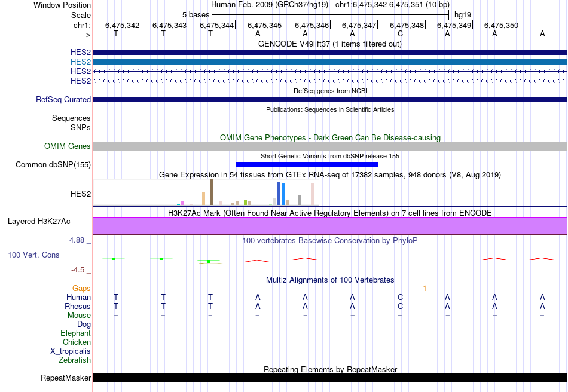This screenshot has height=392, width=568.
Task: Select the Rhesus alignment row label
Action: click(78, 306)
